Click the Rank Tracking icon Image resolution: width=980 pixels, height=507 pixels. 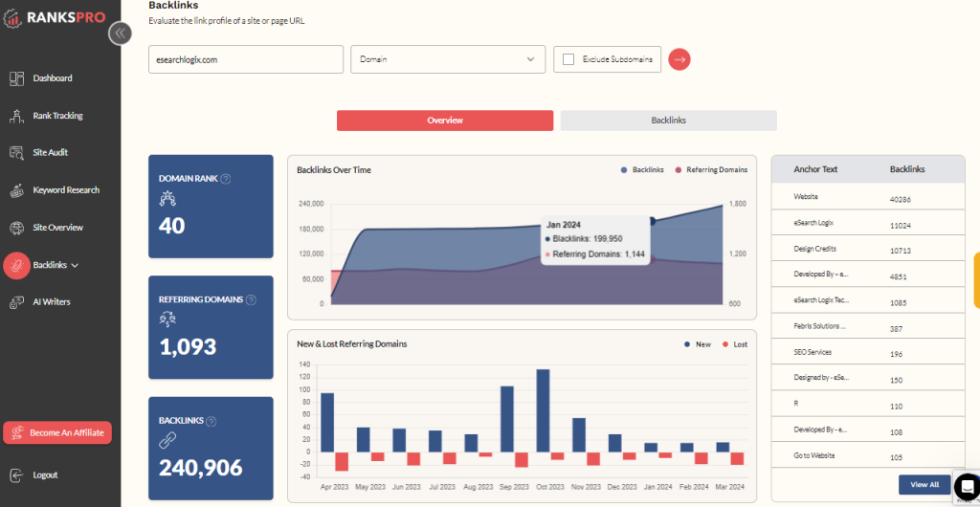pyautogui.click(x=17, y=116)
